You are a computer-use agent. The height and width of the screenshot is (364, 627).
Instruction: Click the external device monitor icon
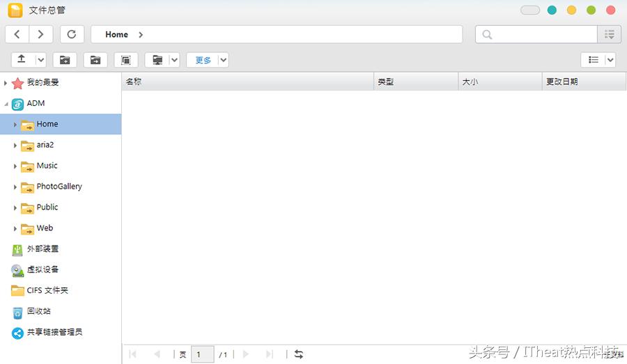point(157,60)
